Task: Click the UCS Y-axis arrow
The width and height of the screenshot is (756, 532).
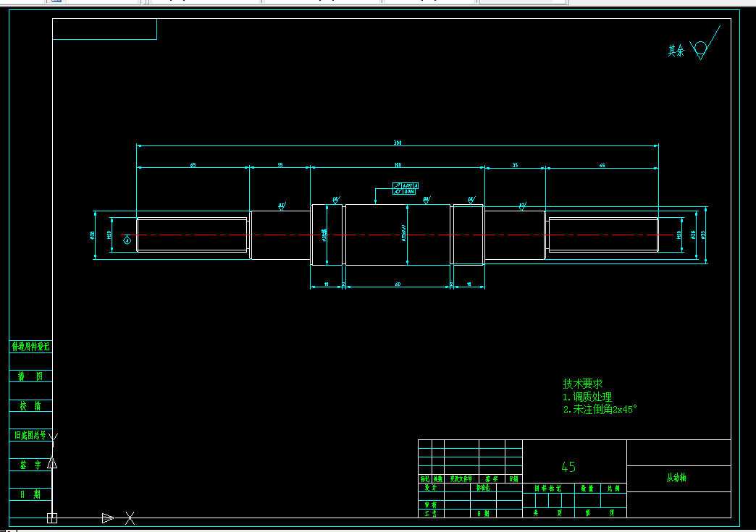Action: coord(52,463)
